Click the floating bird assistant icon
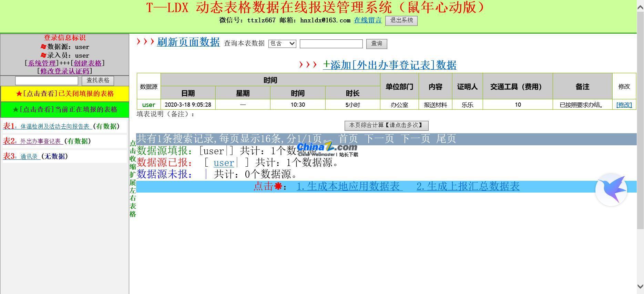Viewport: 644px width, 294px height. pyautogui.click(x=611, y=189)
